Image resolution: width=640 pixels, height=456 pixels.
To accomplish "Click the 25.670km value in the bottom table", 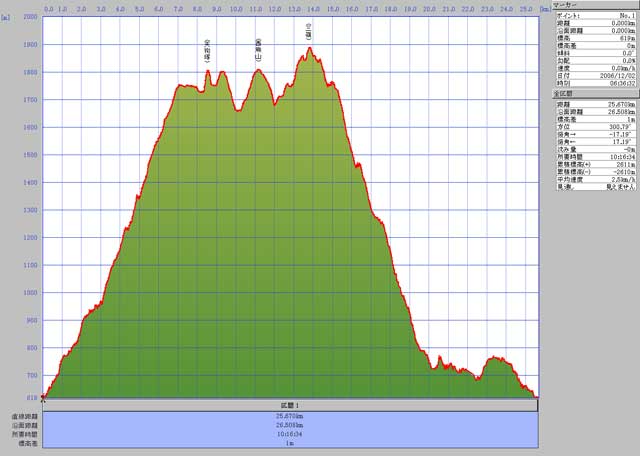I will [291, 414].
